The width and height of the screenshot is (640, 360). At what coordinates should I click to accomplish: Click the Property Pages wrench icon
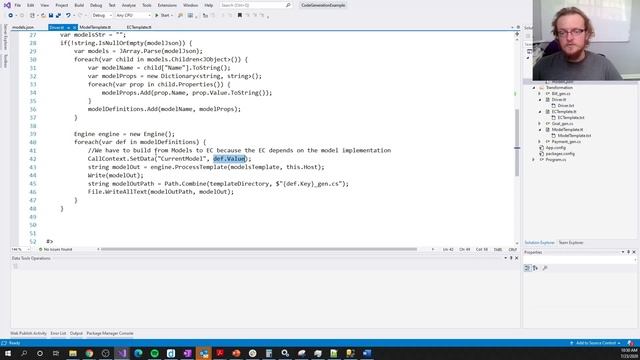[545, 268]
